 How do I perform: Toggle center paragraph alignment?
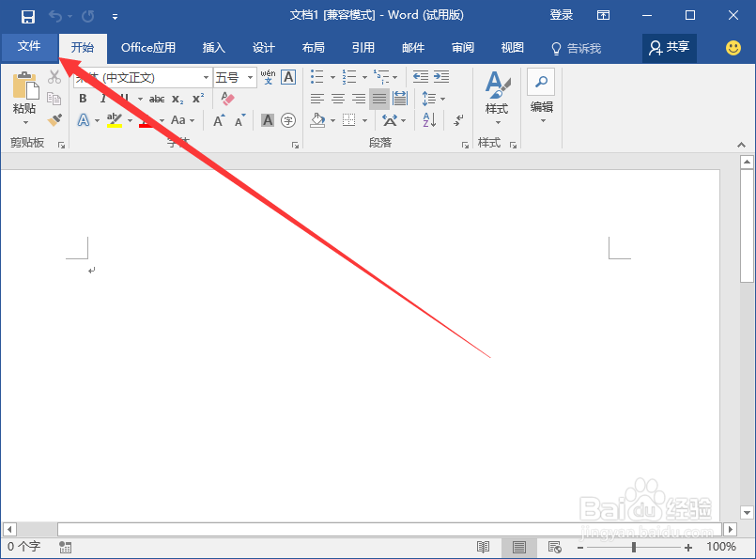point(338,97)
